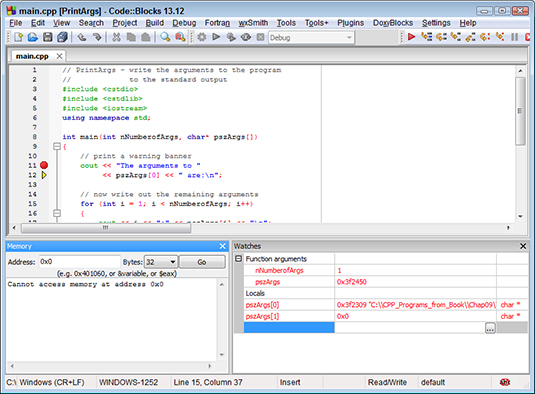Open the Plugins menu
Screen dimensions: 535x394
[x=350, y=23]
